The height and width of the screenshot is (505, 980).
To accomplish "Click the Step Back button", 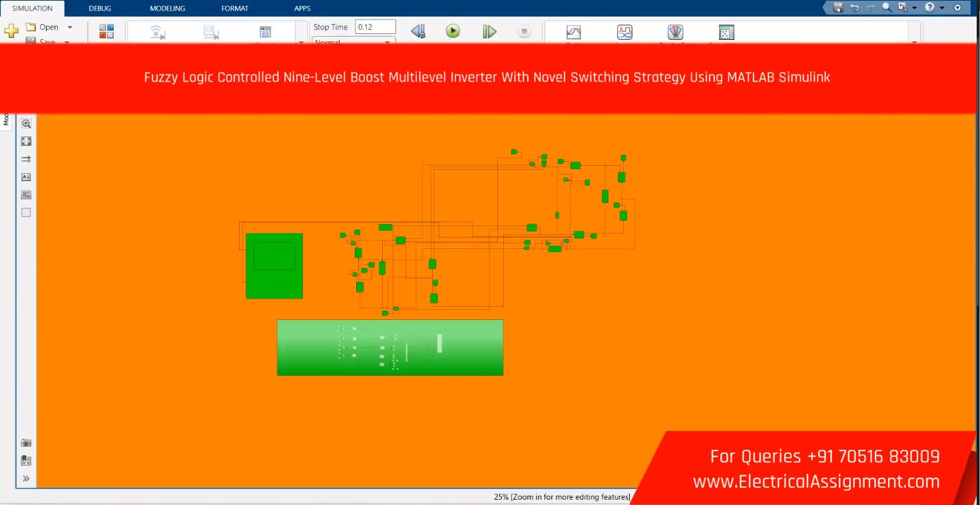I will [418, 31].
